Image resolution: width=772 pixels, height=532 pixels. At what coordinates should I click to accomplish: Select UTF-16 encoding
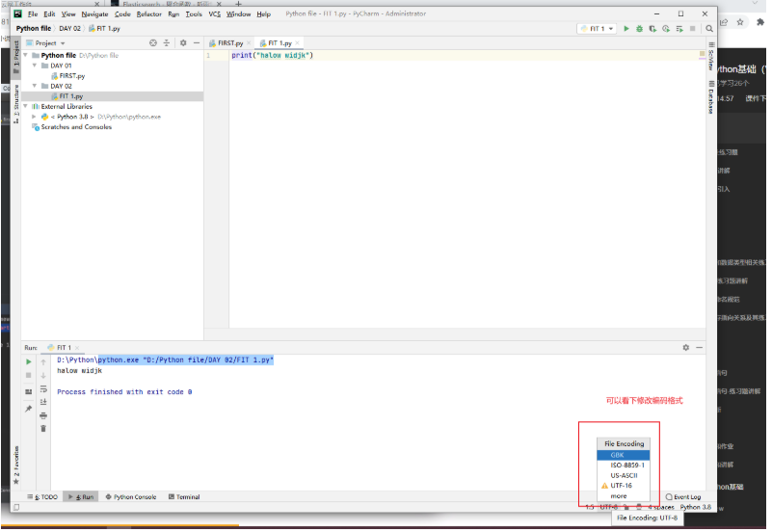coord(624,486)
